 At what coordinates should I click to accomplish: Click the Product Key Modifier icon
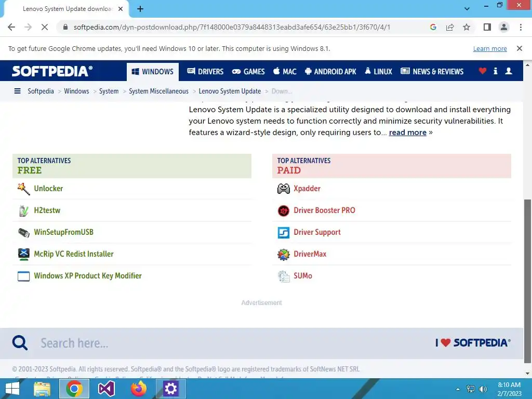(24, 276)
